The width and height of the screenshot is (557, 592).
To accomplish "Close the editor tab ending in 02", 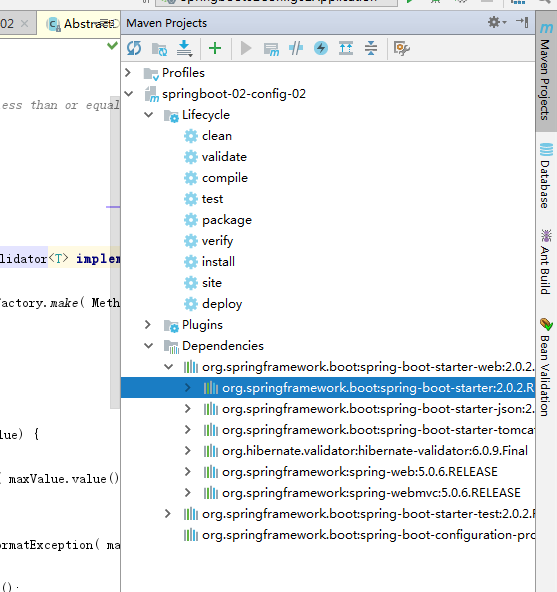I will [25, 24].
